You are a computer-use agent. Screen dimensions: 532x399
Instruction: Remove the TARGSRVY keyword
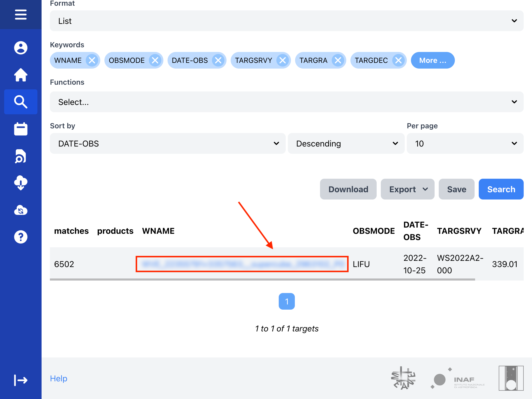(x=283, y=60)
